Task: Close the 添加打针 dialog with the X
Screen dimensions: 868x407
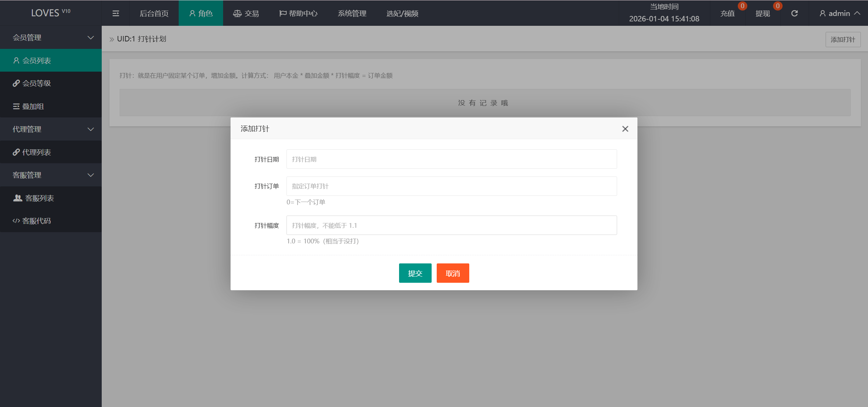Action: tap(625, 129)
